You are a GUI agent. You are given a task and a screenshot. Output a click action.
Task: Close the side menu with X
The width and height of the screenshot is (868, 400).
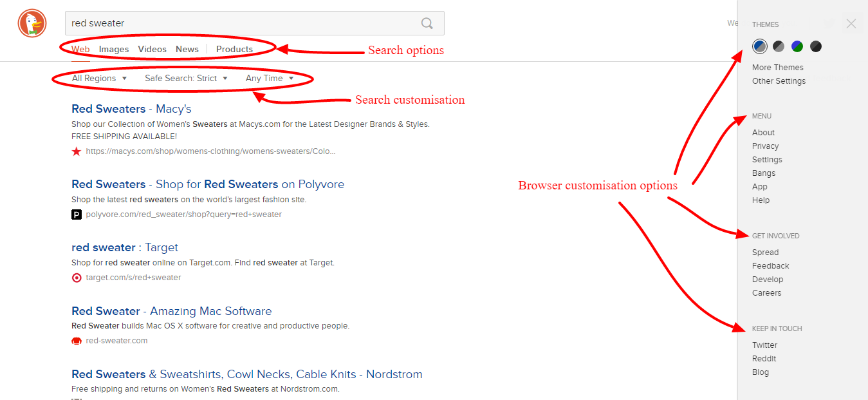pyautogui.click(x=851, y=24)
